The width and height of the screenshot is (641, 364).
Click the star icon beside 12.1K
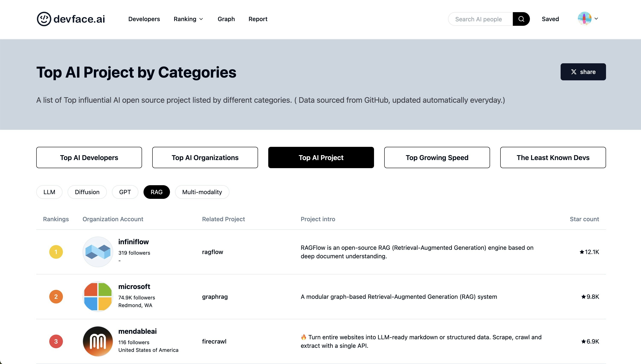582,252
